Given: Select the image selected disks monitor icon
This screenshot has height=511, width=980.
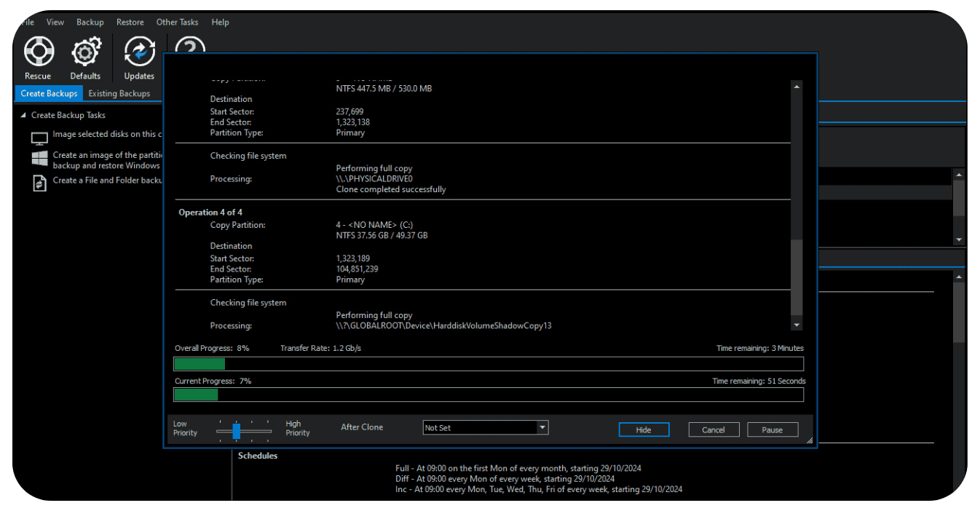Looking at the screenshot, I should pyautogui.click(x=39, y=138).
